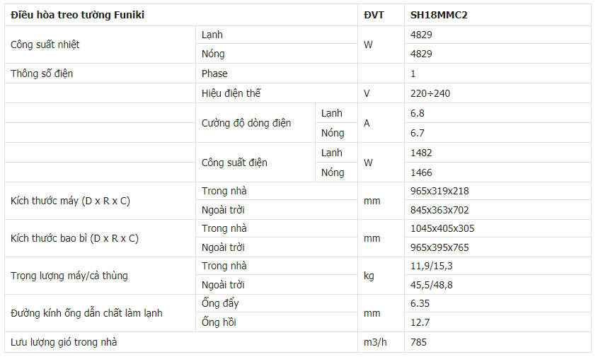Select "Kích thước máy (D x R x C)" label
598x364 pixels.
click(x=70, y=201)
